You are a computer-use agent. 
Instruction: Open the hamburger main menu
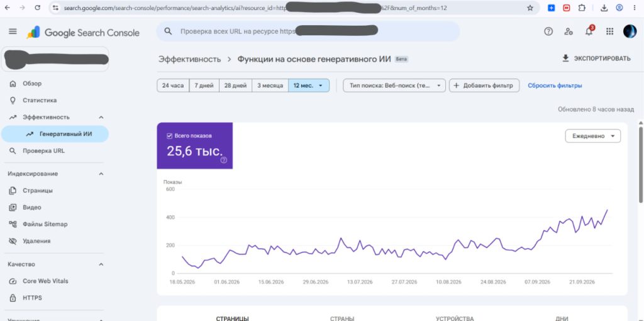click(x=13, y=31)
